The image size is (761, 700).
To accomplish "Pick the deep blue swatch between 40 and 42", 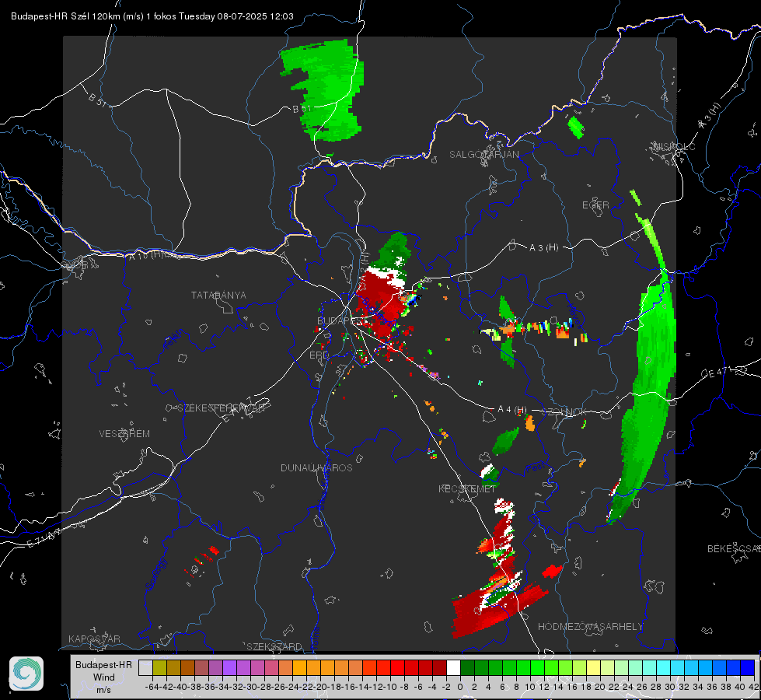I will tap(748, 667).
